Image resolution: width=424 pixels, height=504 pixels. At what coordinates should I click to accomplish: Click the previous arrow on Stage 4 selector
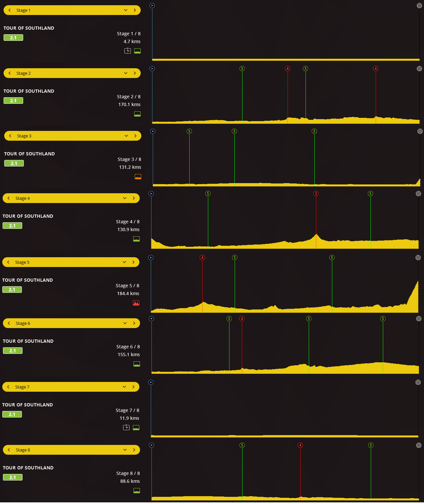point(8,198)
